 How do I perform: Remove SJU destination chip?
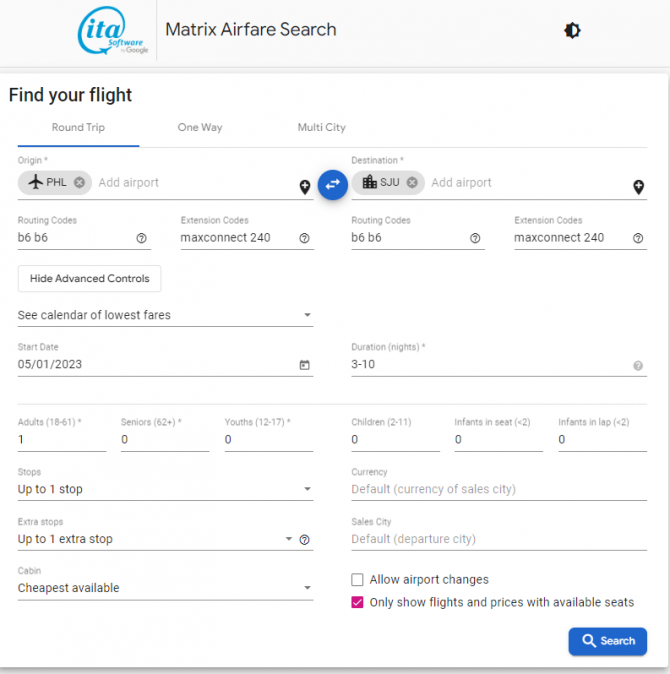(x=412, y=183)
